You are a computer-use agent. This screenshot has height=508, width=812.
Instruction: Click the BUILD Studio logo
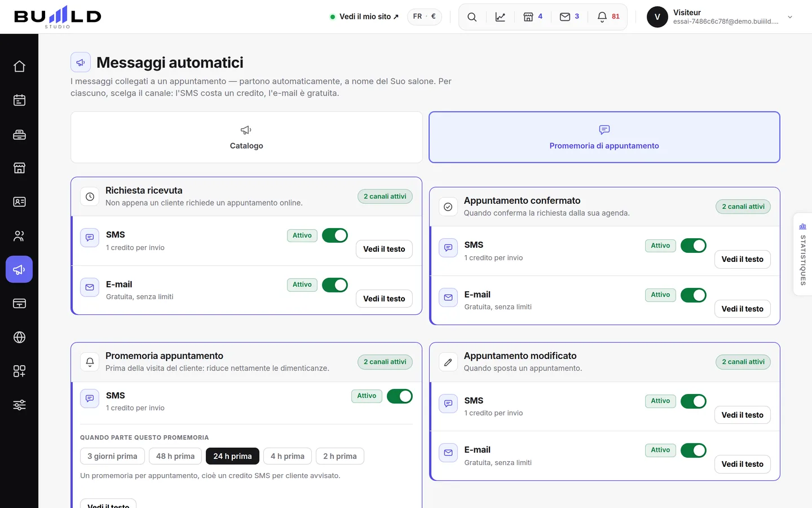[58, 16]
